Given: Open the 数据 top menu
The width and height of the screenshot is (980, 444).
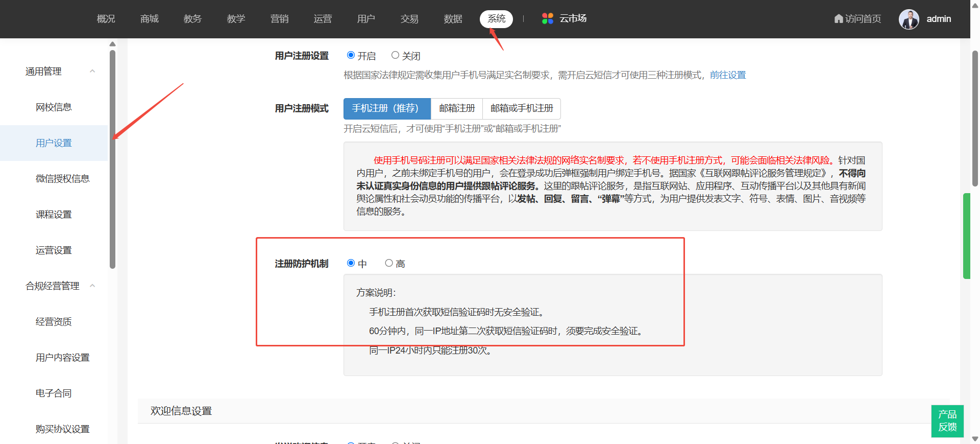Looking at the screenshot, I should (x=453, y=19).
